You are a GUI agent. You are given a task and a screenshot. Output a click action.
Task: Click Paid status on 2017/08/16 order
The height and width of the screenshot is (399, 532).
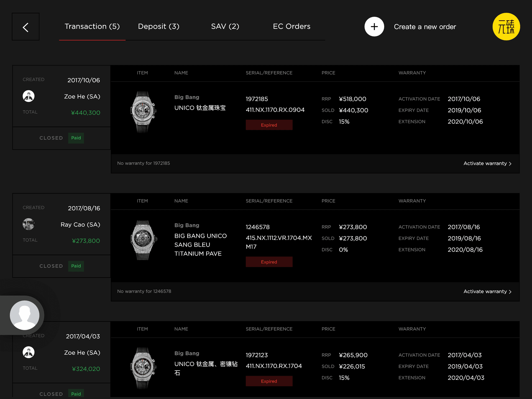coord(76,266)
